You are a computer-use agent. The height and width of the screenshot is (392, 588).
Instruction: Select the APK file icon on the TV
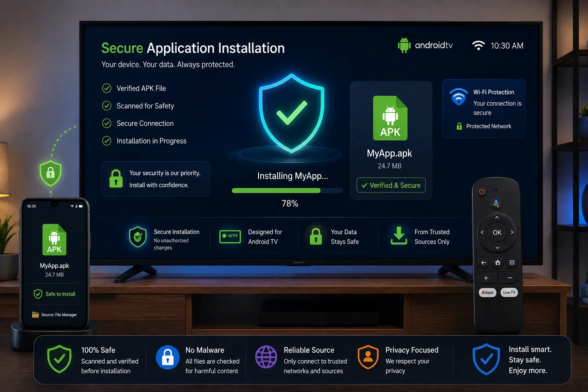(390, 118)
